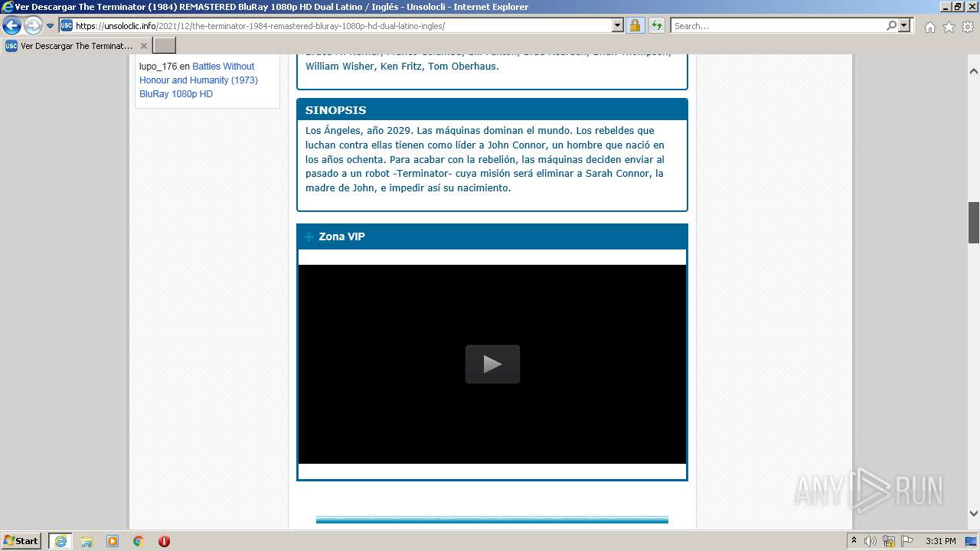Click the vertical scrollbar thumb

click(x=974, y=223)
